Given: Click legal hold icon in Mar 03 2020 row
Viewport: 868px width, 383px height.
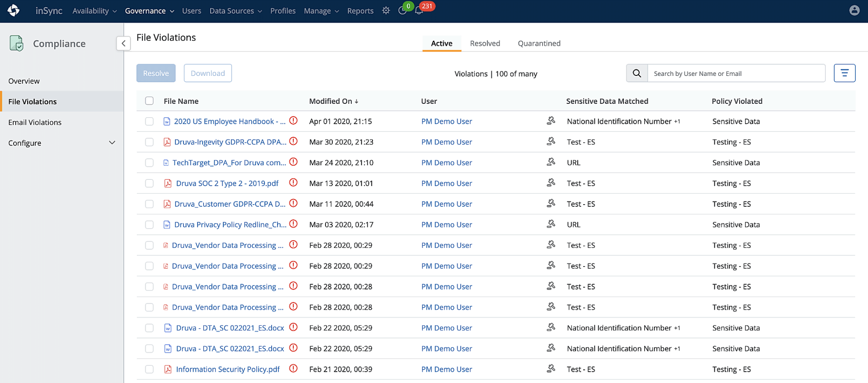Looking at the screenshot, I should point(551,224).
